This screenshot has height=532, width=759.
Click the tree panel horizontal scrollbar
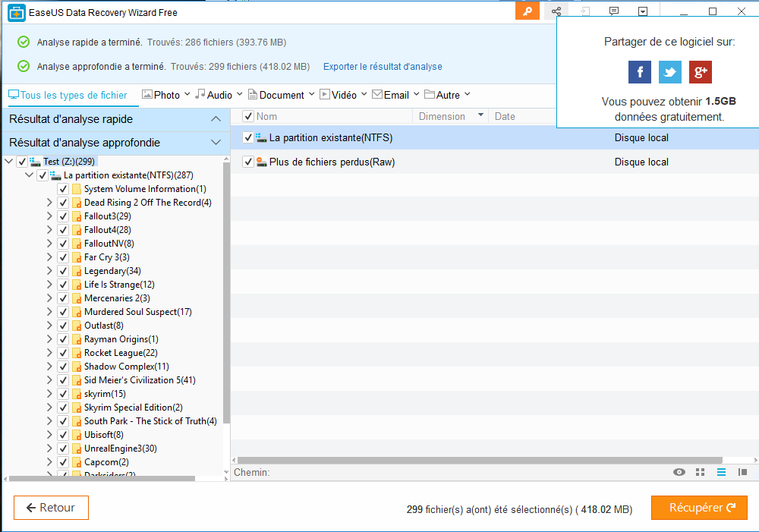pyautogui.click(x=102, y=479)
